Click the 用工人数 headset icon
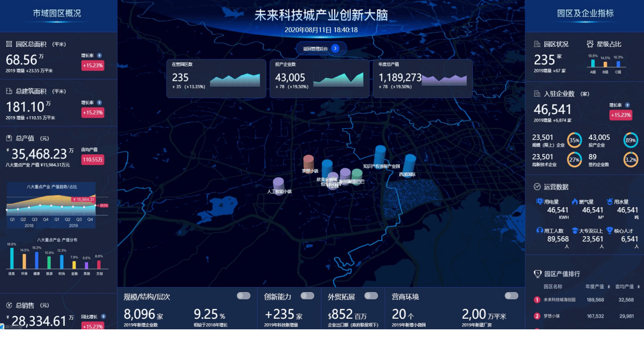644x362 pixels. (x=539, y=230)
